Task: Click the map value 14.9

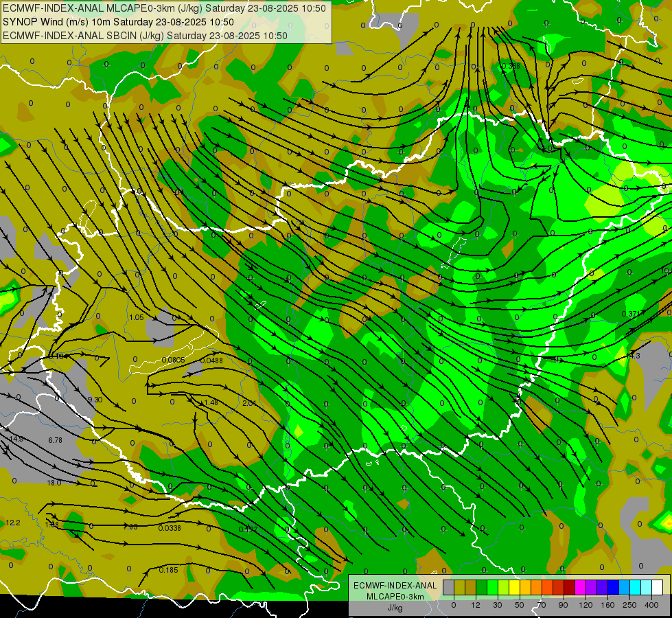Action: tap(16, 439)
